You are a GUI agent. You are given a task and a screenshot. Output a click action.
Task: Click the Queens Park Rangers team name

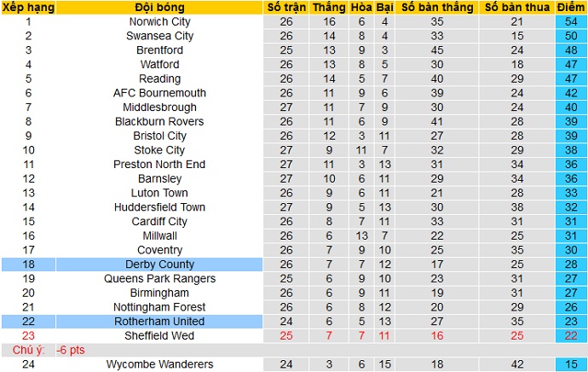click(160, 278)
